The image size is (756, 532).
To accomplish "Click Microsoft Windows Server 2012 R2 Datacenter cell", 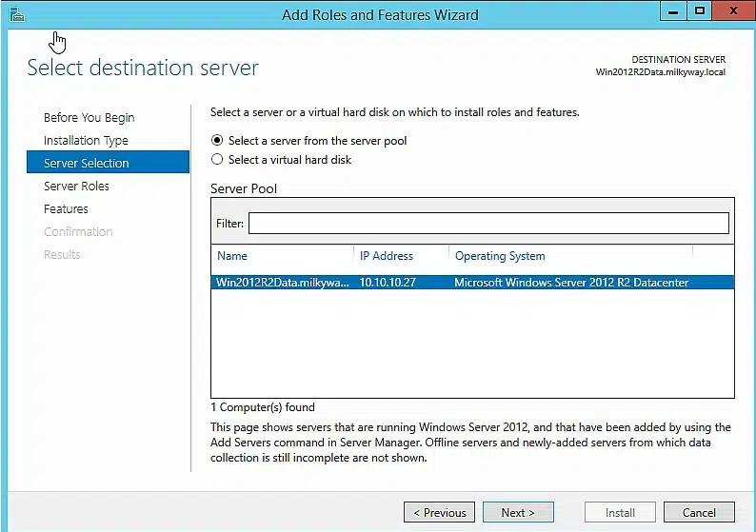I will (571, 283).
